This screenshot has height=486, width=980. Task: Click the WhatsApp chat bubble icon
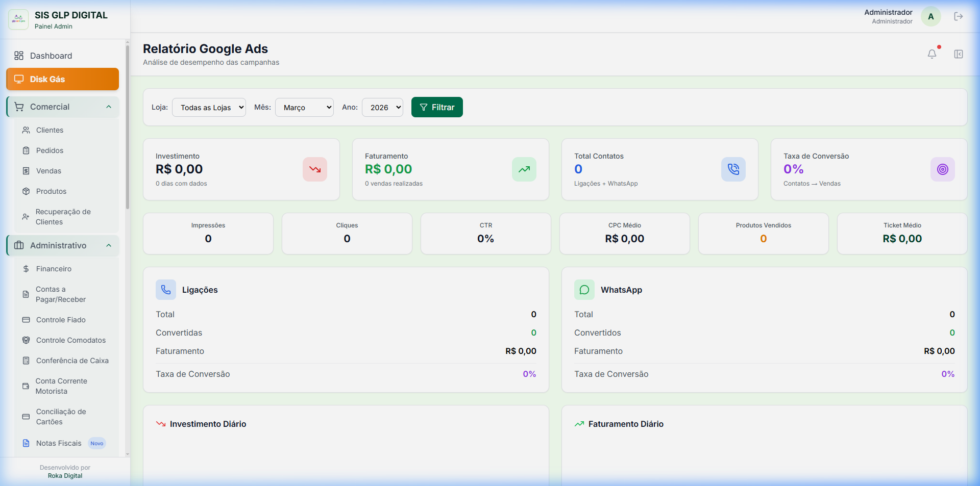(584, 290)
